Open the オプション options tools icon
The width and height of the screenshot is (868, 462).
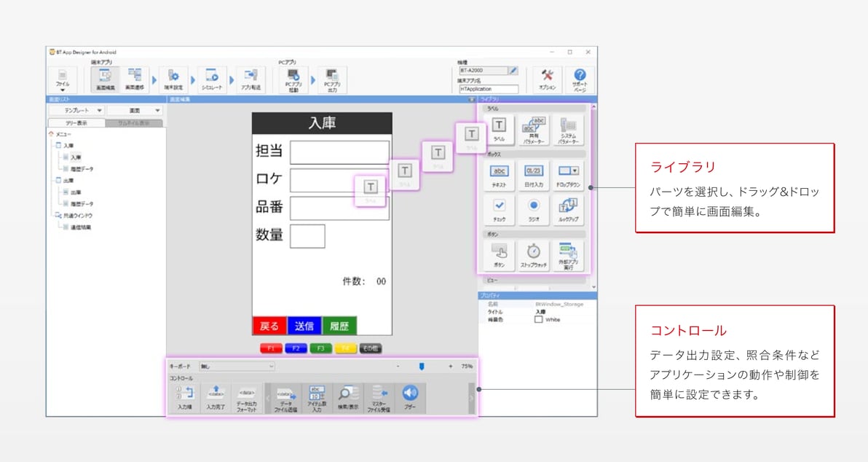tap(547, 79)
